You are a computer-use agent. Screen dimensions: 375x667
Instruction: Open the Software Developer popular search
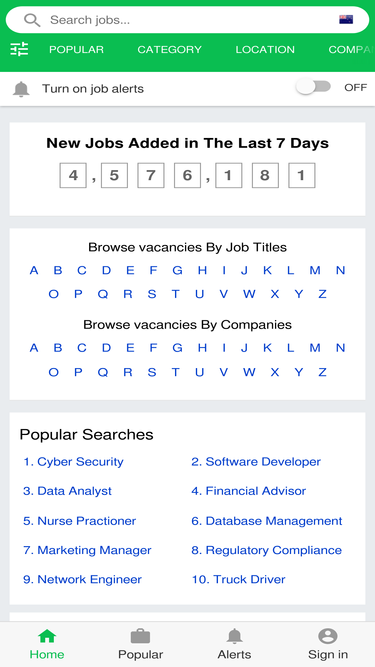256,462
